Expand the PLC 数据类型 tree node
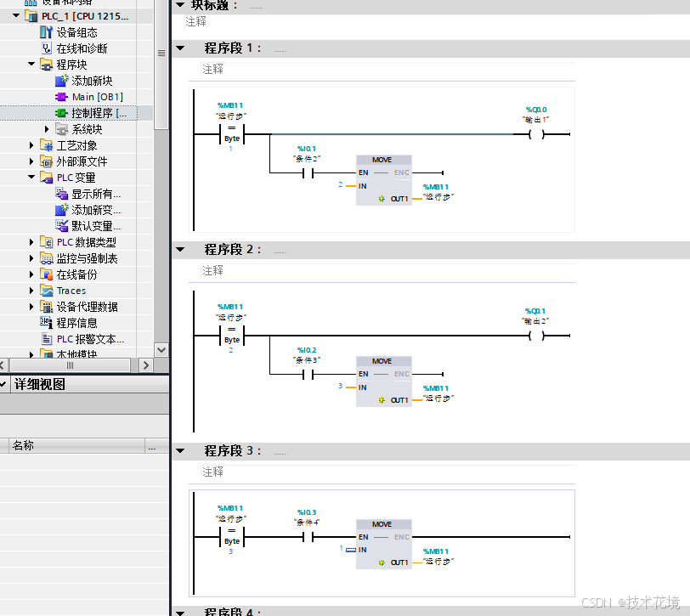 pyautogui.click(x=31, y=242)
